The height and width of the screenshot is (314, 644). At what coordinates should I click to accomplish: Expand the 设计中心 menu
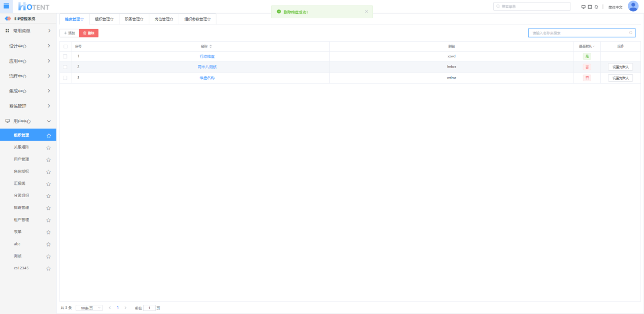28,46
